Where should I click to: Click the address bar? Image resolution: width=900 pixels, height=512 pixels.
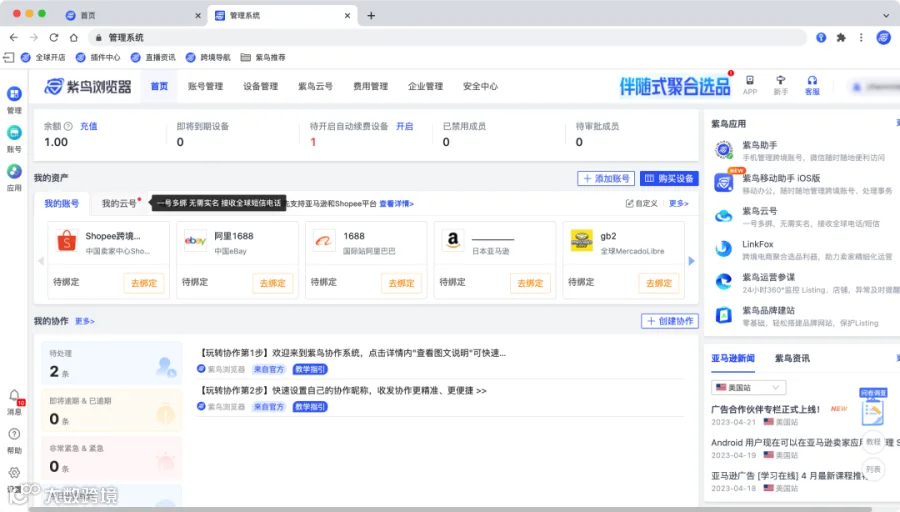[x=448, y=37]
